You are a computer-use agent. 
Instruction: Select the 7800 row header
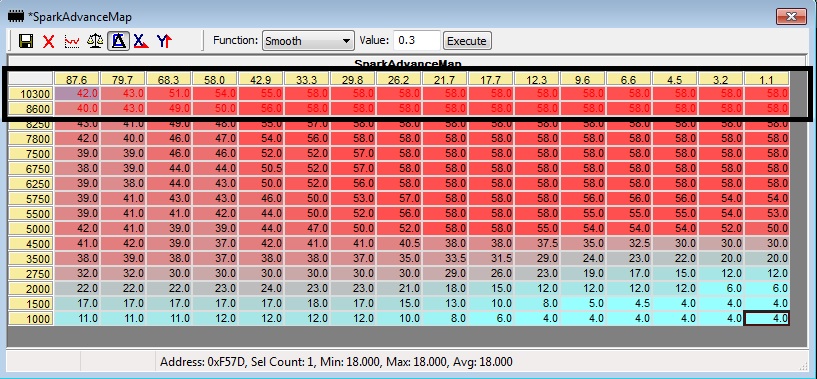click(31, 139)
